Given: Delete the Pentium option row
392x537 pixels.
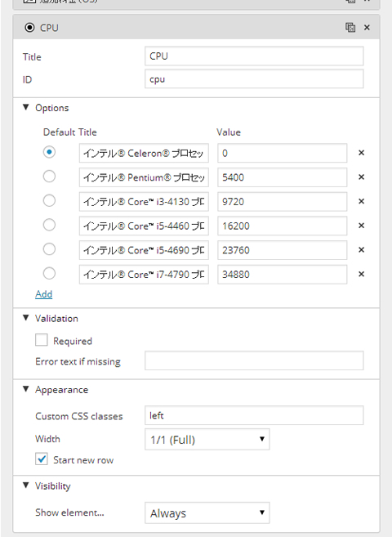Looking at the screenshot, I should pos(361,177).
